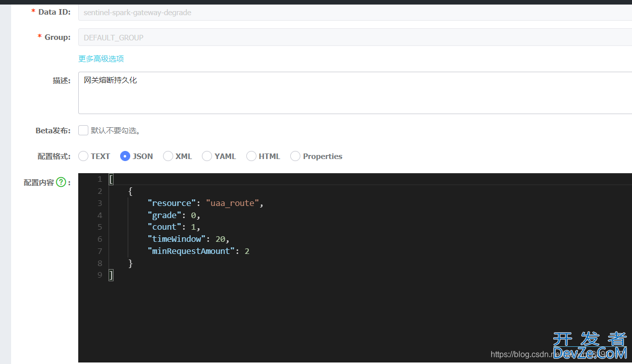This screenshot has height=364, width=632.
Task: Select the YAML format radio button
Action: [207, 156]
